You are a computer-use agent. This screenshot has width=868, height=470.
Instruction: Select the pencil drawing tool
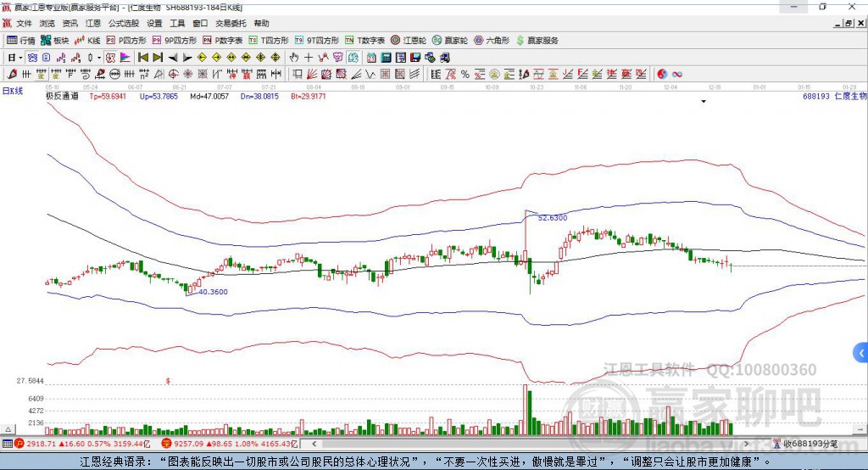[12, 75]
